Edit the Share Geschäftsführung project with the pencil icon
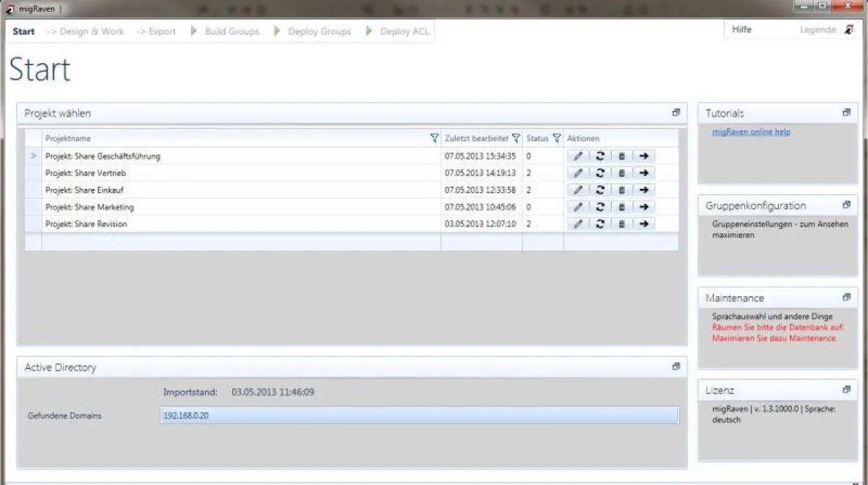This screenshot has height=485, width=868. tap(577, 155)
